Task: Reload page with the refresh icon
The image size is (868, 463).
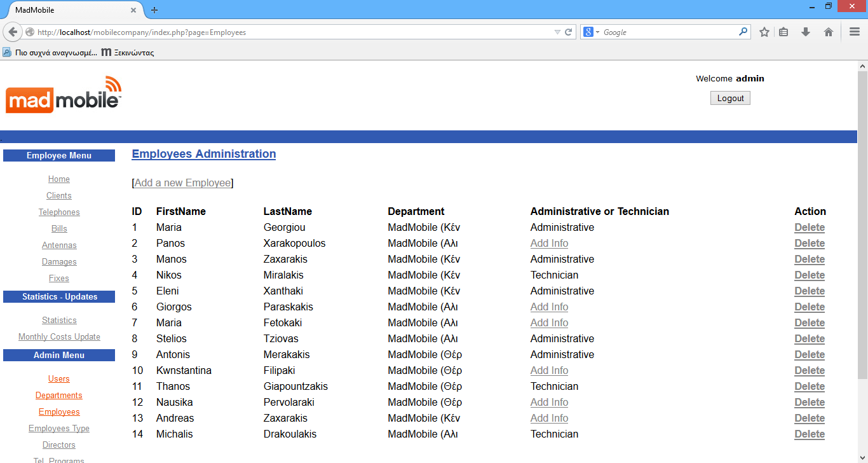Action: pos(569,32)
